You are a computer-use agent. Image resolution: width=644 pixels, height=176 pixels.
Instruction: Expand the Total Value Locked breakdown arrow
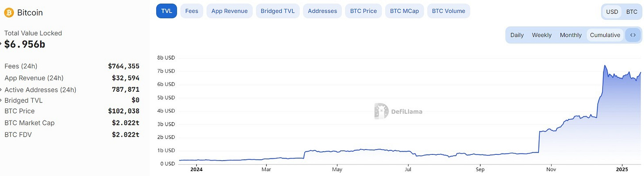(1, 44)
